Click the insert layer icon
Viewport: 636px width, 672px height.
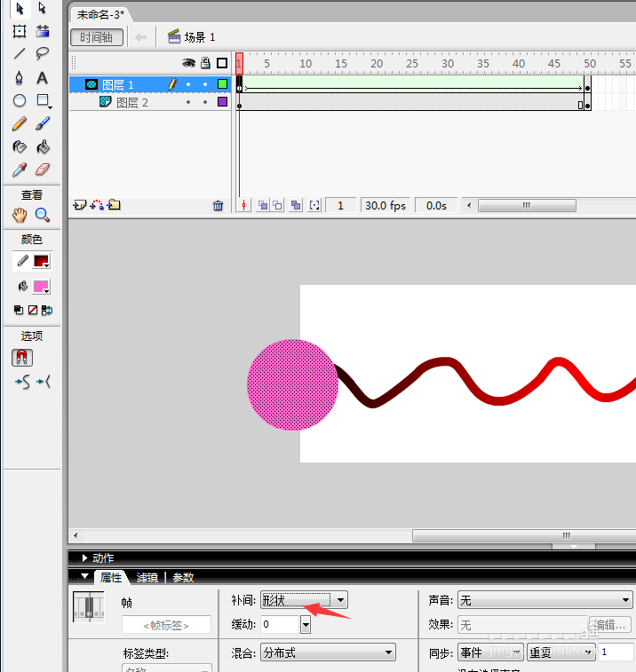pyautogui.click(x=80, y=205)
